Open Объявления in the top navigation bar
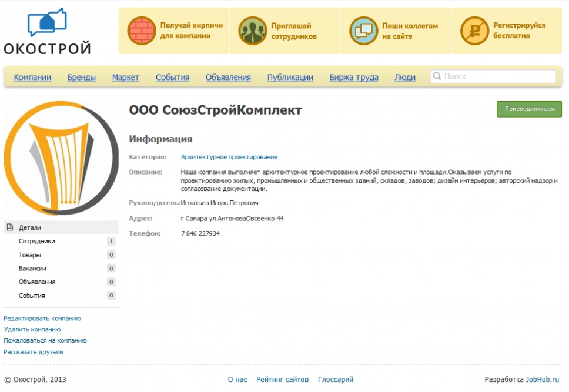 click(228, 77)
